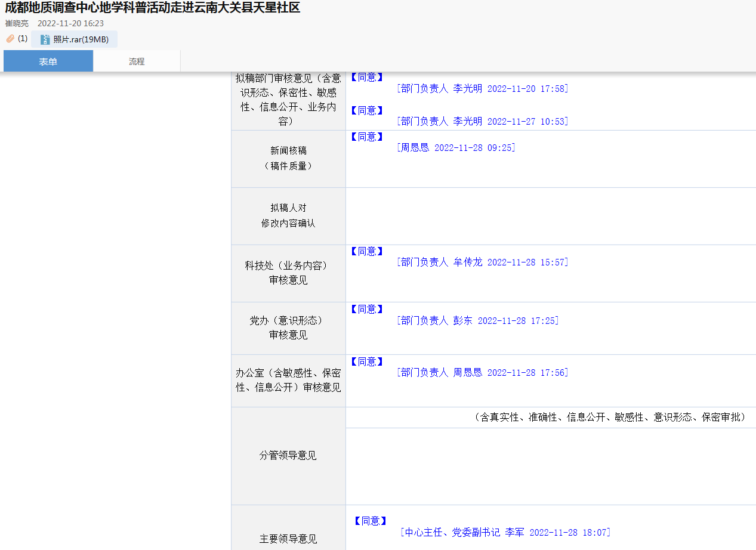Click author name 崔晓亮

coord(17,23)
